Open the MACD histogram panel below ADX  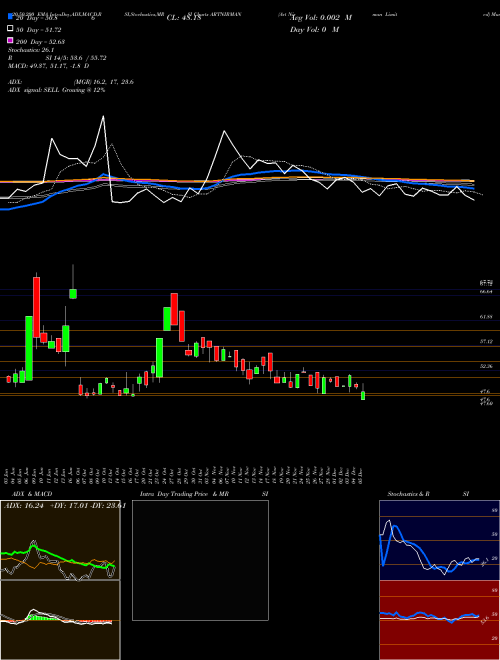pos(60,620)
